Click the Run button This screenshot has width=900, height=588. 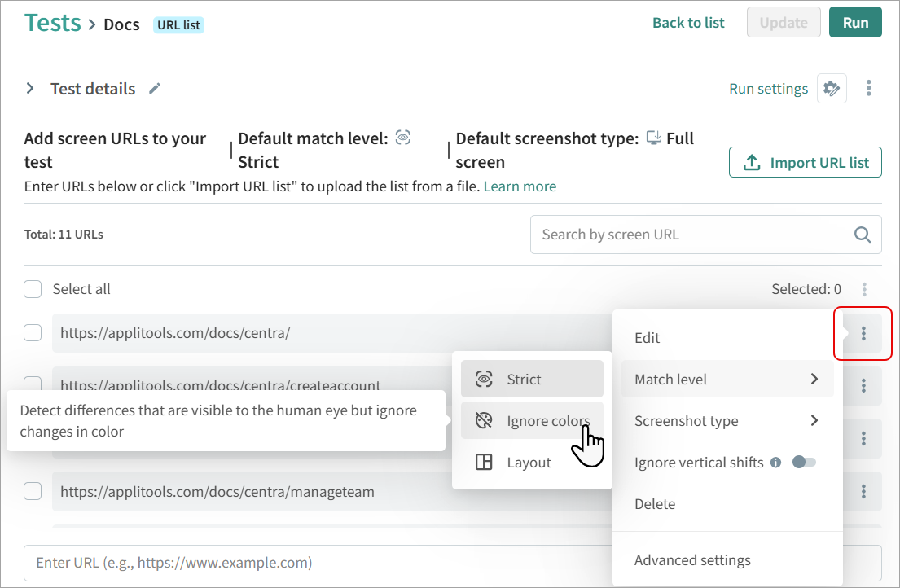point(855,23)
